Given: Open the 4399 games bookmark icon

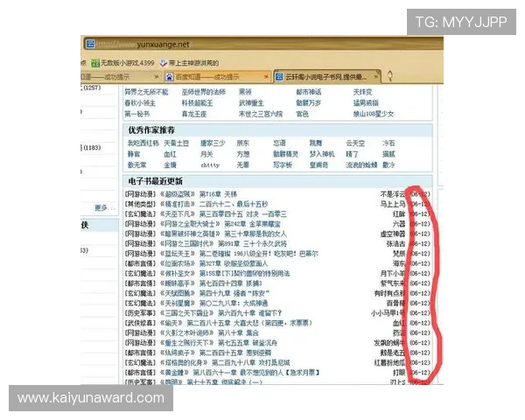Looking at the screenshot, I should [95, 63].
